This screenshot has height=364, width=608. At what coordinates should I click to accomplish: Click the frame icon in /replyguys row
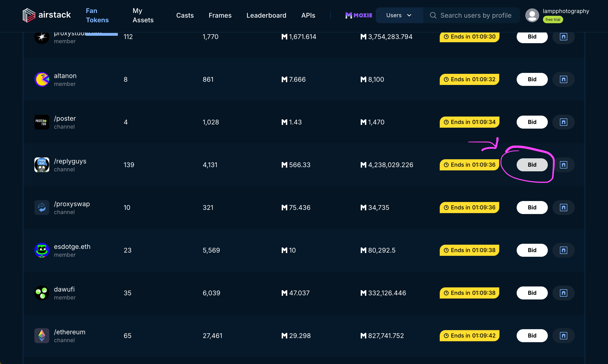coord(563,165)
